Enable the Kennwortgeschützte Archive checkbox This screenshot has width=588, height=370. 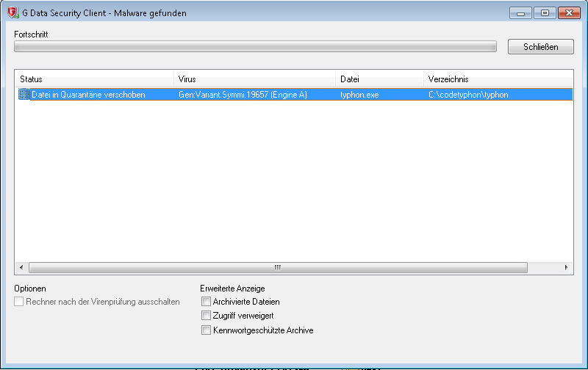point(206,330)
